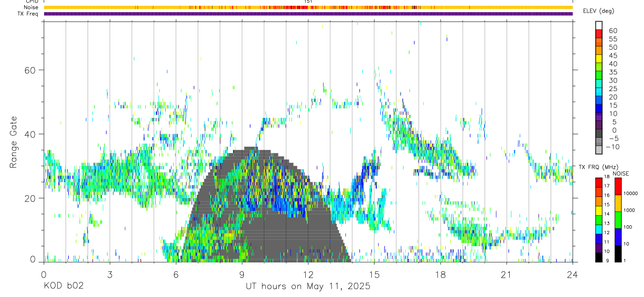Click the x-axis tick label 0
644x297 pixels.
tap(43, 274)
